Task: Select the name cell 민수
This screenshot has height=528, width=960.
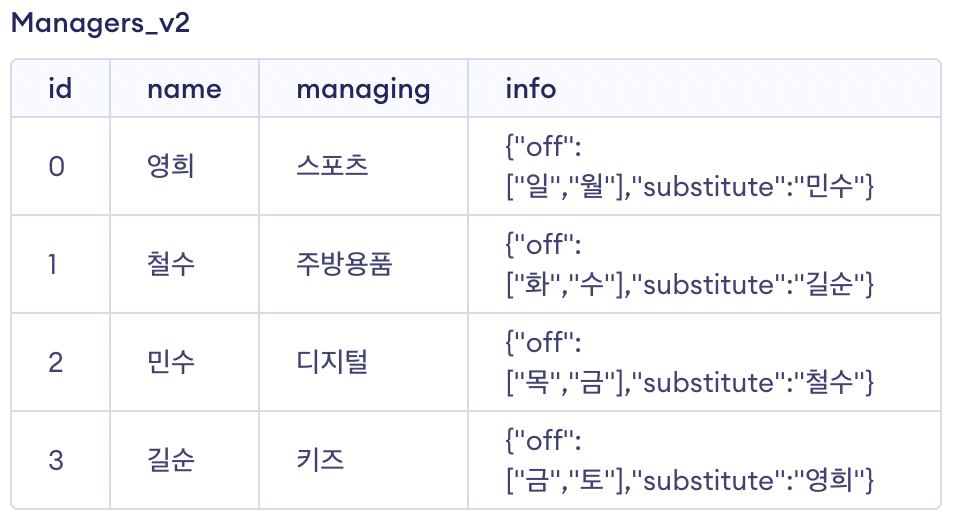Action: 170,362
